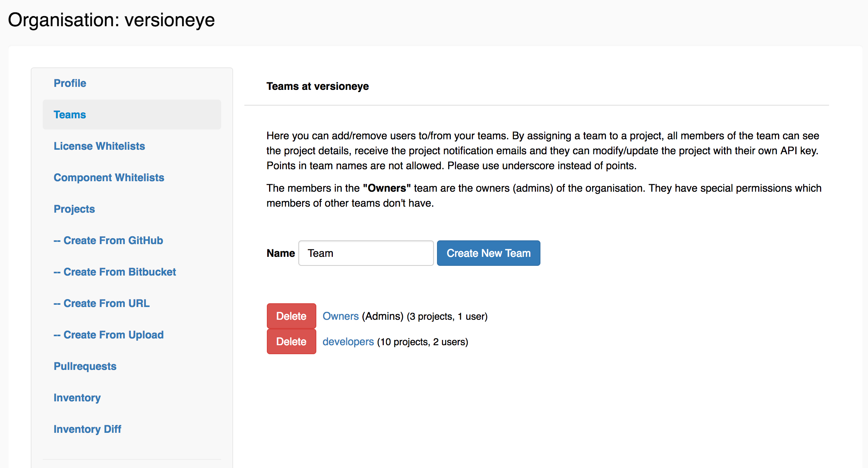
Task: Select Create From URL link
Action: pos(102,303)
